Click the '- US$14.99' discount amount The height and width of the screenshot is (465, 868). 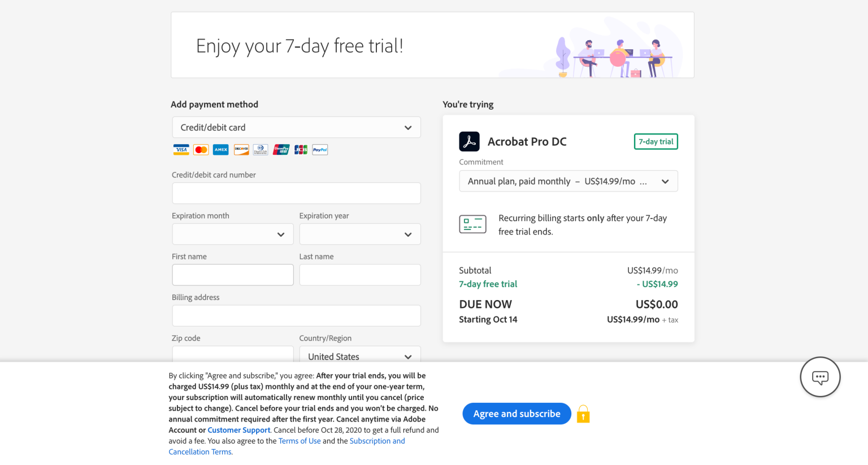[x=657, y=284]
